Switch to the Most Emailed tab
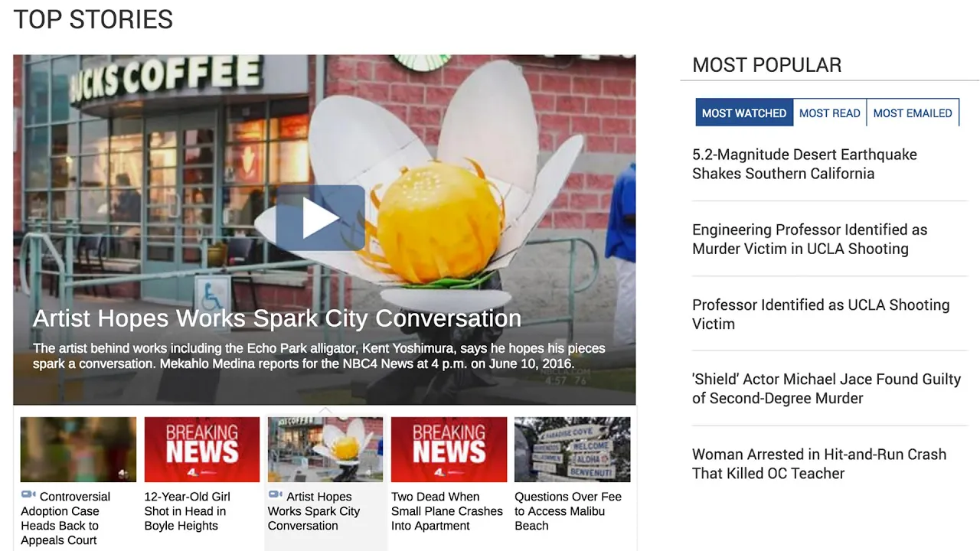980x551 pixels. pyautogui.click(x=913, y=112)
